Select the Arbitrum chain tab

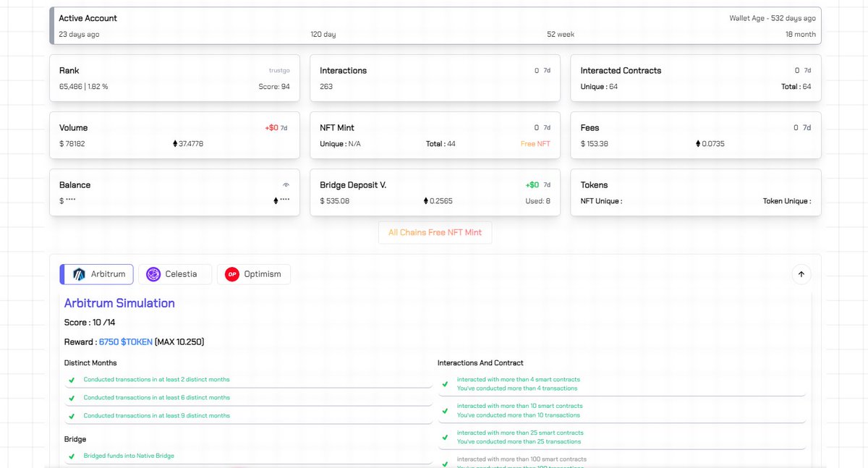tap(96, 274)
